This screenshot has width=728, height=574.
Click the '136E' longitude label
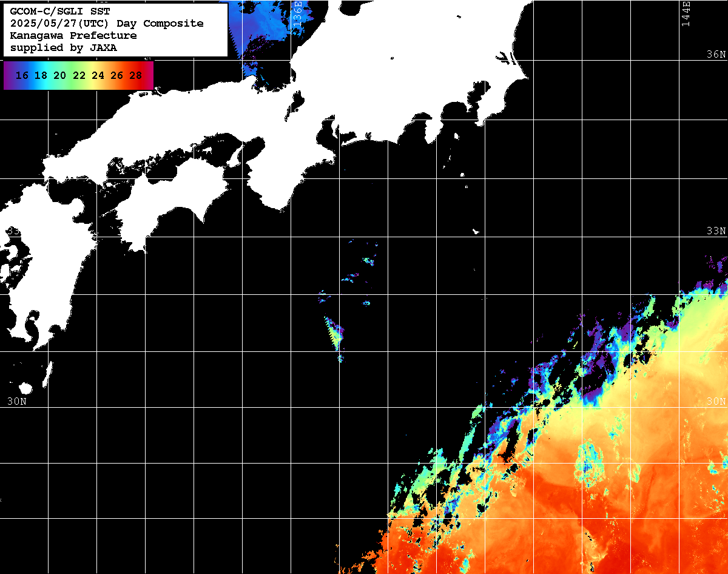coord(297,13)
